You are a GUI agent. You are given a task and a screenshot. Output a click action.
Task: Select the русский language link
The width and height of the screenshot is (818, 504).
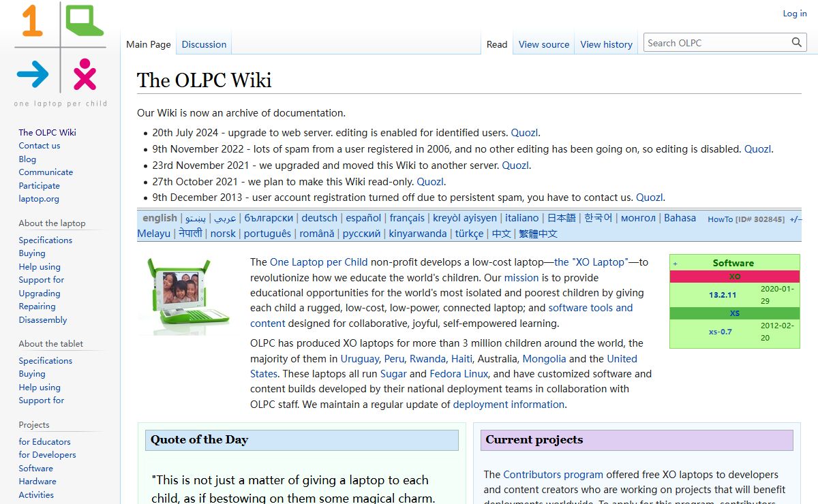[x=361, y=233]
